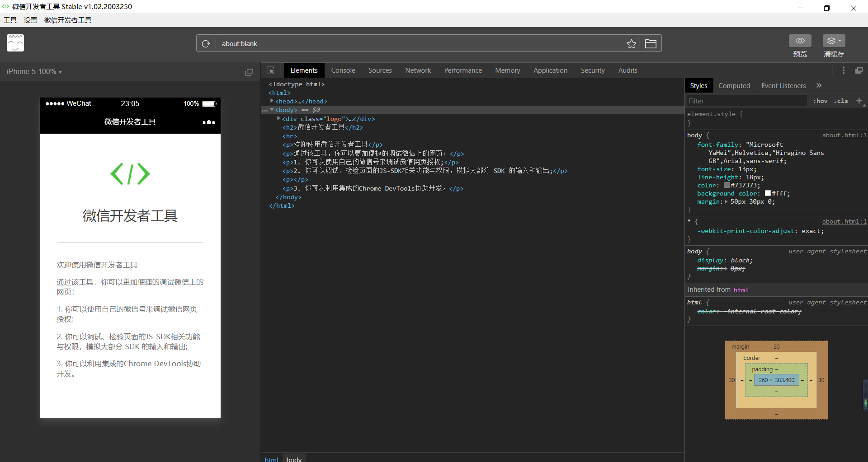868x462 pixels.
Task: Open the Security tab
Action: (593, 70)
